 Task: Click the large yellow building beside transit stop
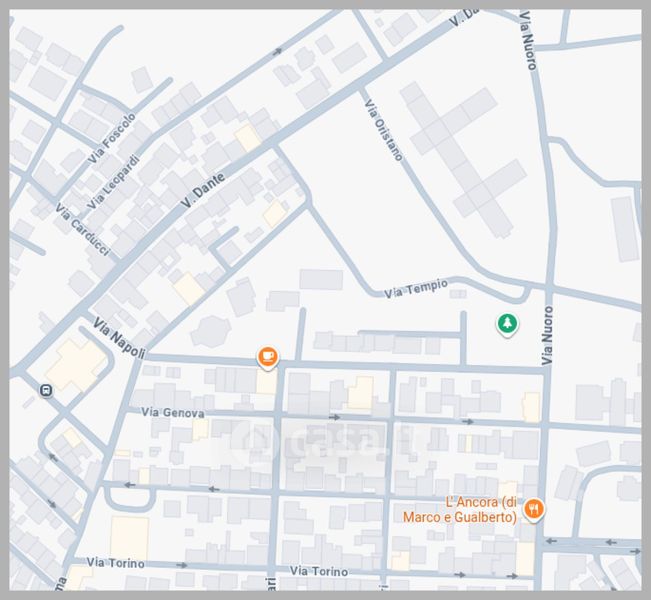pos(73,364)
